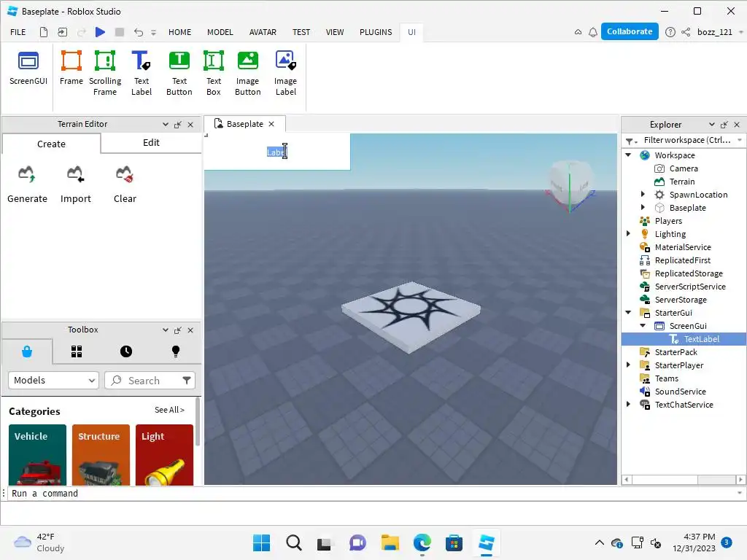Insert an Image Button
Image resolution: width=747 pixels, height=560 pixels.
tap(248, 74)
